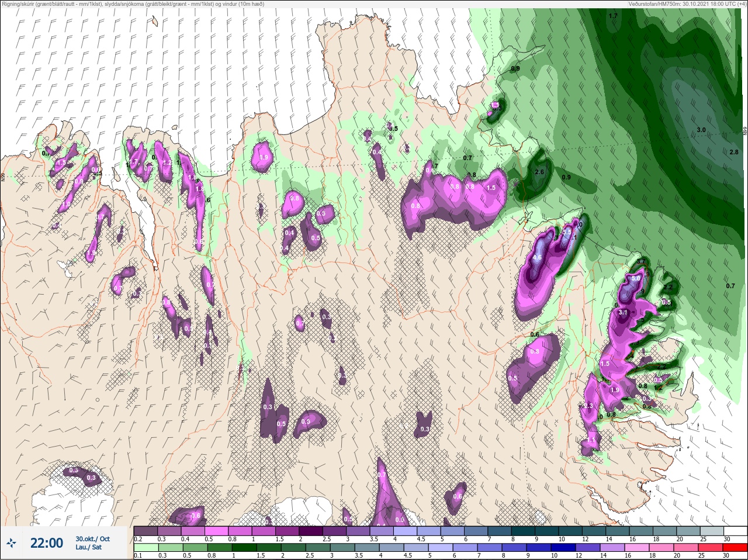Click the '4.6' snowfall value on the map

click(x=538, y=257)
